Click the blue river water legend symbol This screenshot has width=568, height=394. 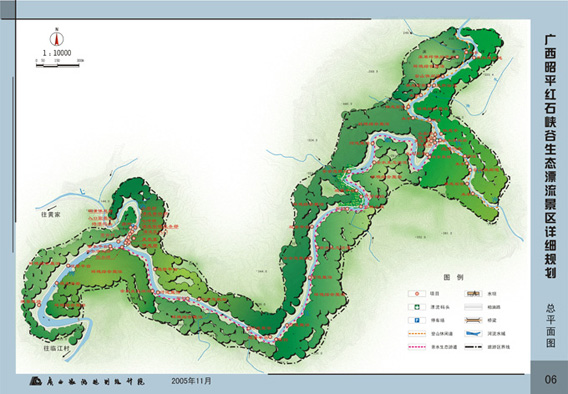coord(473,334)
